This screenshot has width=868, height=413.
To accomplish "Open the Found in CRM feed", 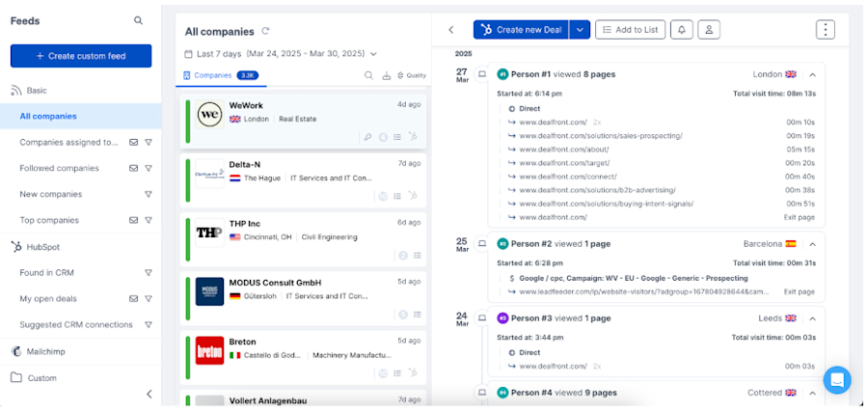I will pyautogui.click(x=47, y=272).
